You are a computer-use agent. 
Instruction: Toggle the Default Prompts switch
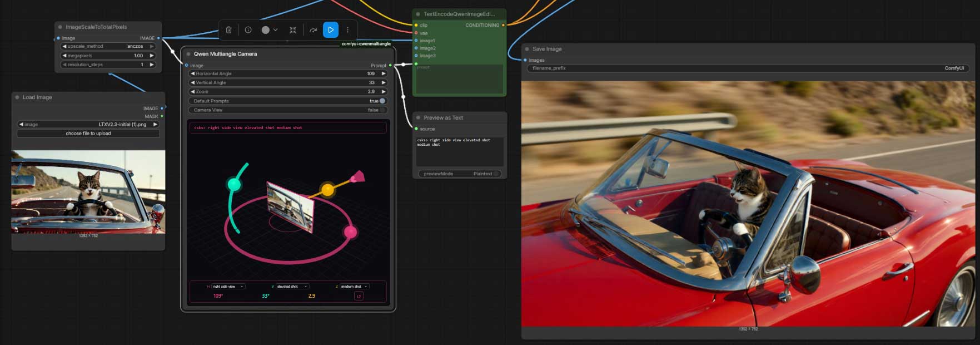tap(381, 101)
